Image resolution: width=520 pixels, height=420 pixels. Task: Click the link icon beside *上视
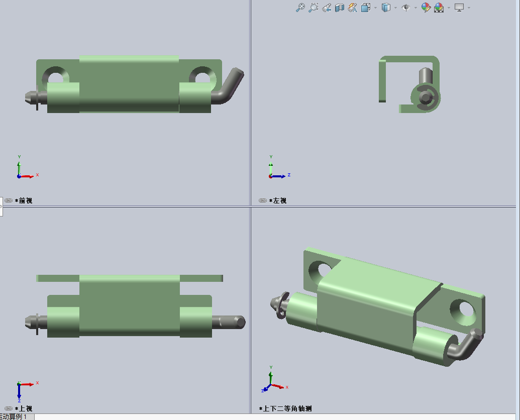pos(9,408)
